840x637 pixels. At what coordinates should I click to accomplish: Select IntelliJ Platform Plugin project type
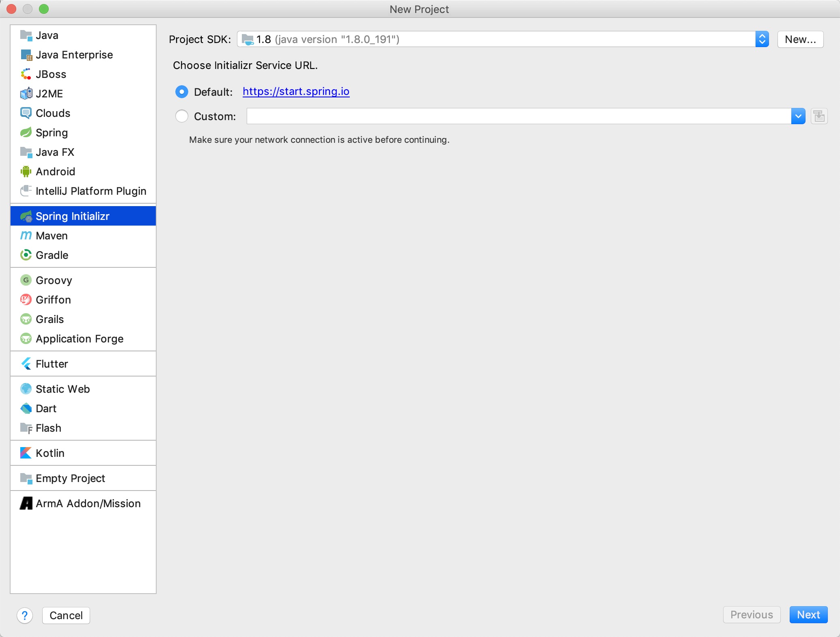click(x=83, y=191)
